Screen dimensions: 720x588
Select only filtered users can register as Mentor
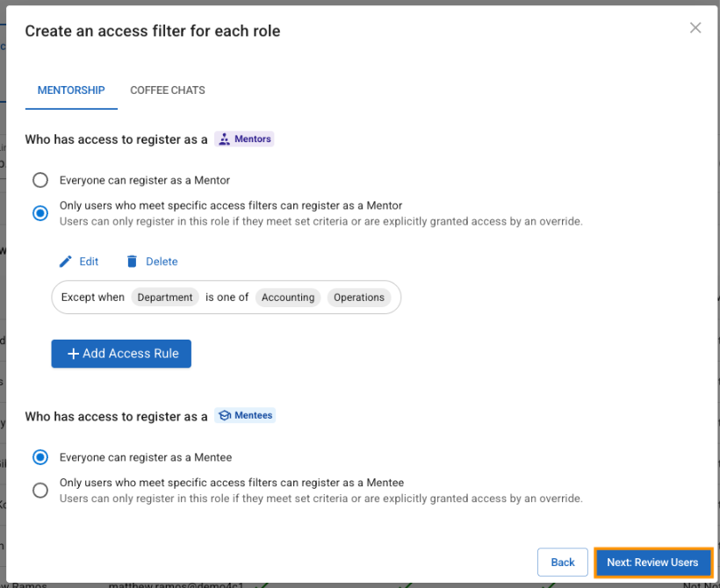coord(40,213)
